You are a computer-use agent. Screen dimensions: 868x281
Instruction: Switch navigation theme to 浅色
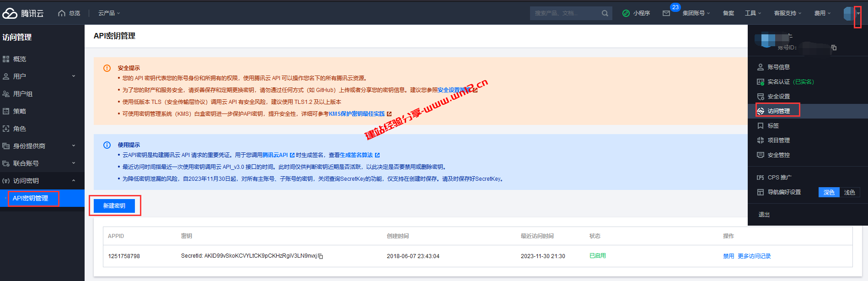(850, 193)
